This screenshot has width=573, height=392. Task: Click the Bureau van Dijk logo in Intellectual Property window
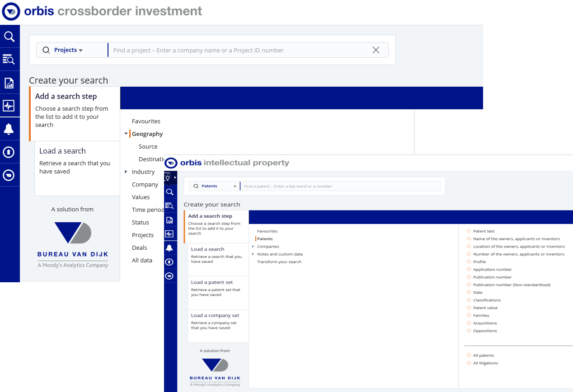pos(215,373)
